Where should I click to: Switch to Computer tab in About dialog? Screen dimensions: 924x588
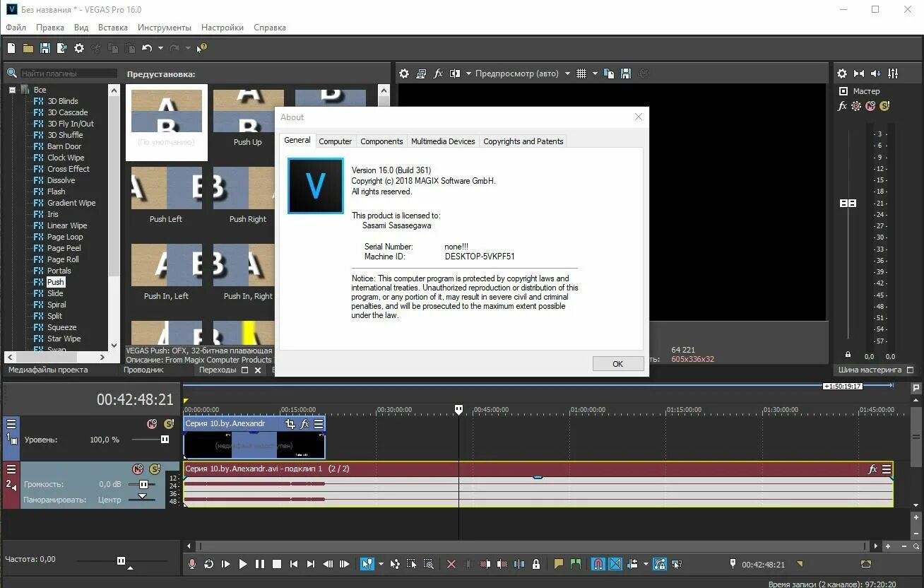(x=335, y=141)
